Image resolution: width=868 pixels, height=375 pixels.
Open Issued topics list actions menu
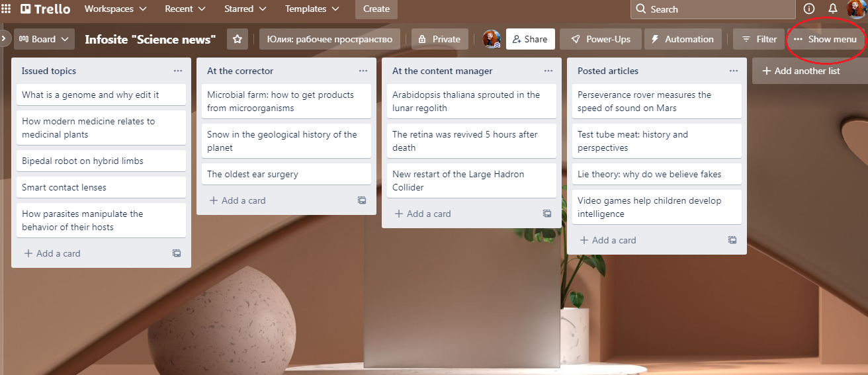pyautogui.click(x=178, y=71)
